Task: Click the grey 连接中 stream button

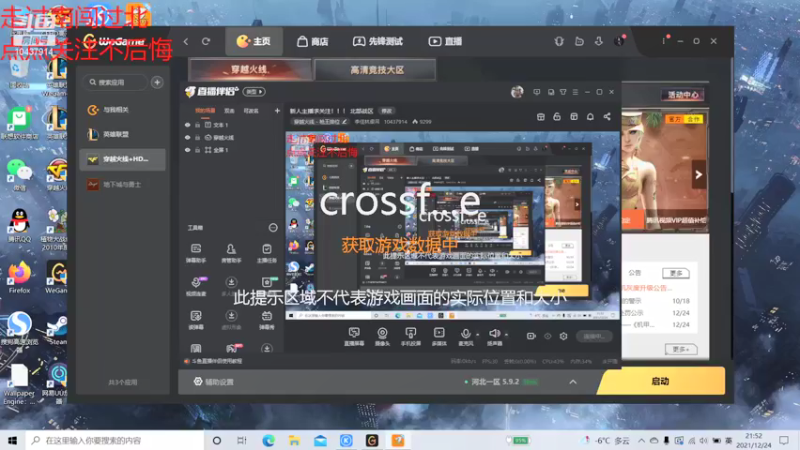Action: (x=594, y=336)
